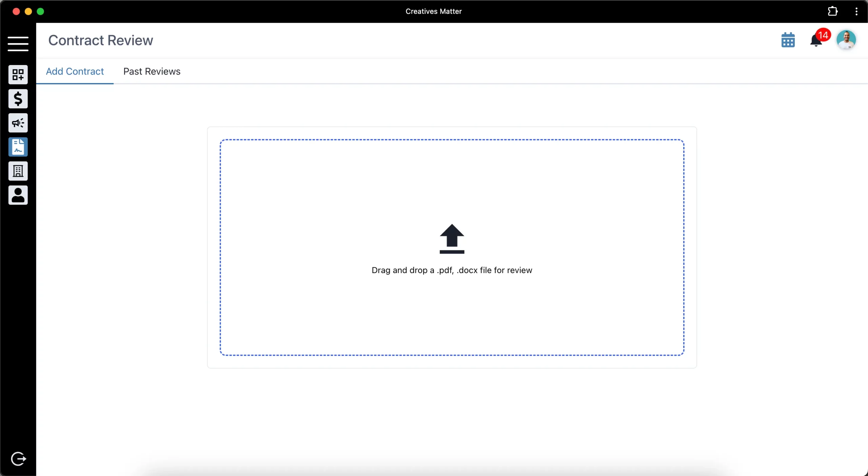Open the dashboard widgets sidebar icon
The width and height of the screenshot is (868, 476).
[x=18, y=75]
